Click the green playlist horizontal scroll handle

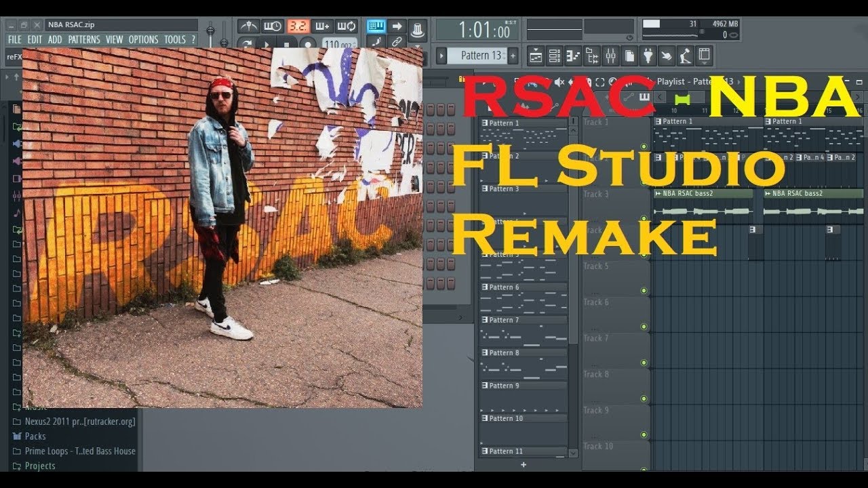682,100
